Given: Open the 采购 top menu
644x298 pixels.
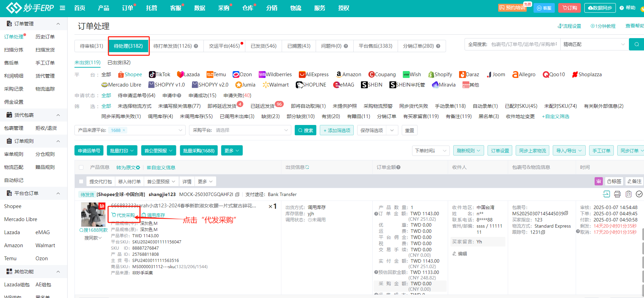Looking at the screenshot, I should coord(224,8).
